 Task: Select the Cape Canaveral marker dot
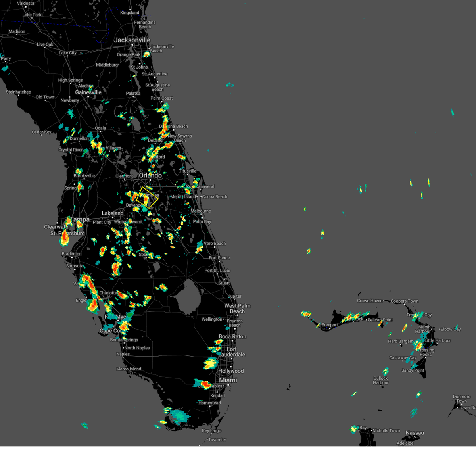(x=200, y=190)
